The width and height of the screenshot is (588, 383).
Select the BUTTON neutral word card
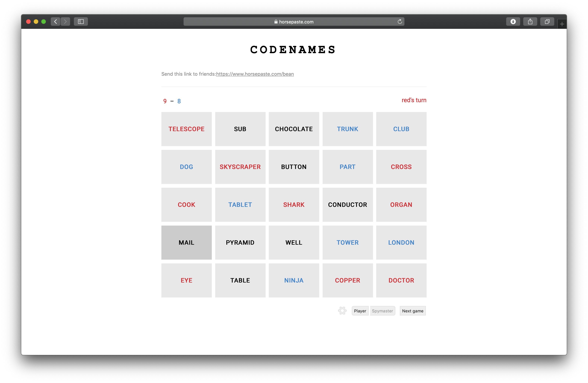pos(294,167)
